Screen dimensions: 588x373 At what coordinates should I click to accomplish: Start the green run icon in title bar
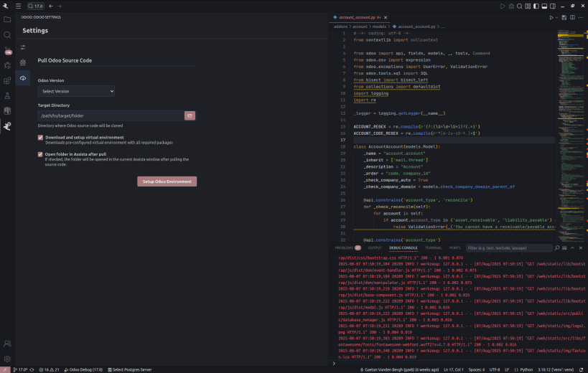(x=503, y=6)
